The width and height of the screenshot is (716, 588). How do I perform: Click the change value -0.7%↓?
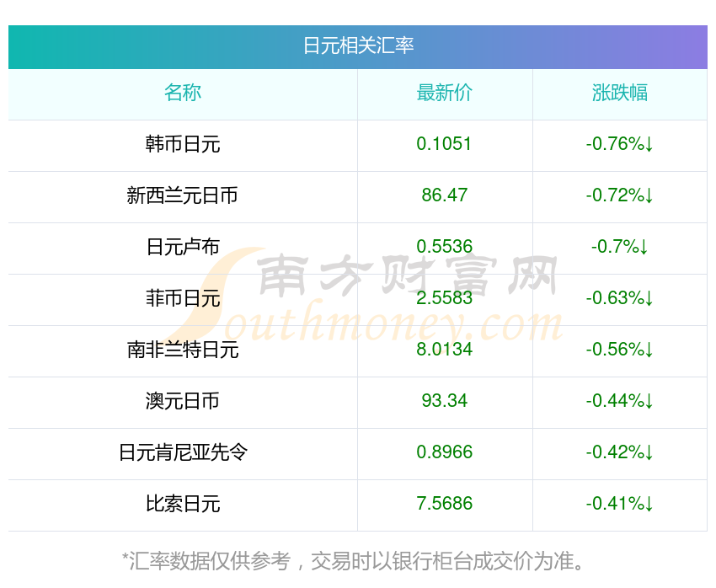click(620, 247)
